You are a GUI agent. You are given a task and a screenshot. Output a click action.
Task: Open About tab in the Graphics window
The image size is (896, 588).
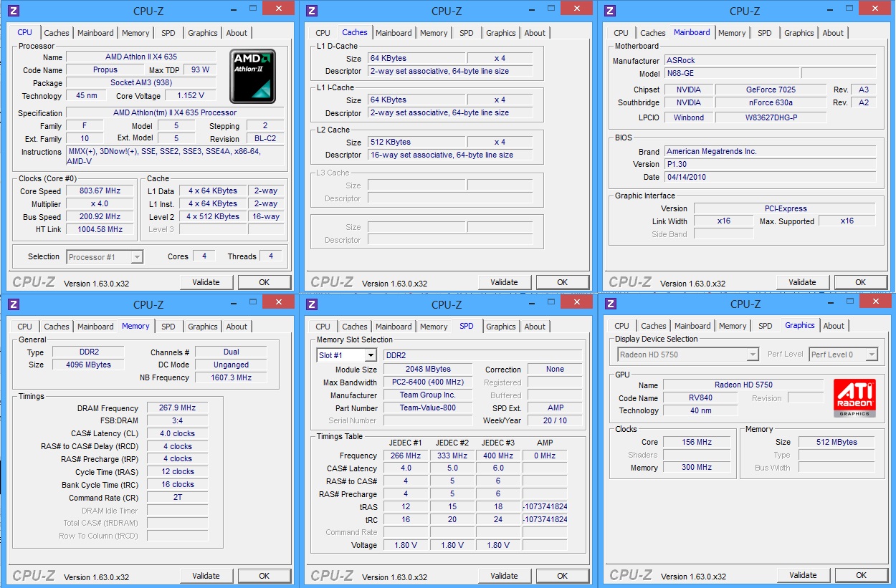point(834,326)
